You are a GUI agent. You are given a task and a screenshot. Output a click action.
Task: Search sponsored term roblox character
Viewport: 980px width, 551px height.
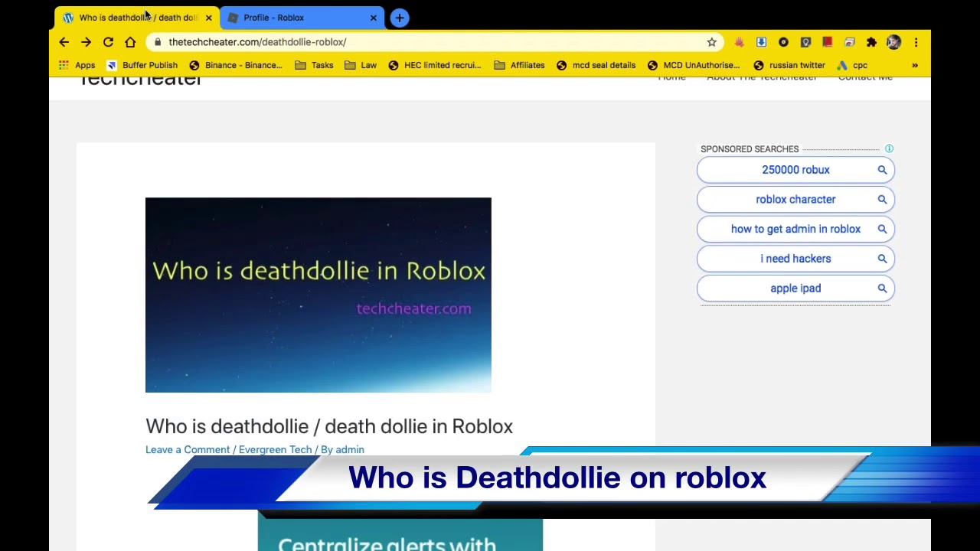(x=795, y=200)
